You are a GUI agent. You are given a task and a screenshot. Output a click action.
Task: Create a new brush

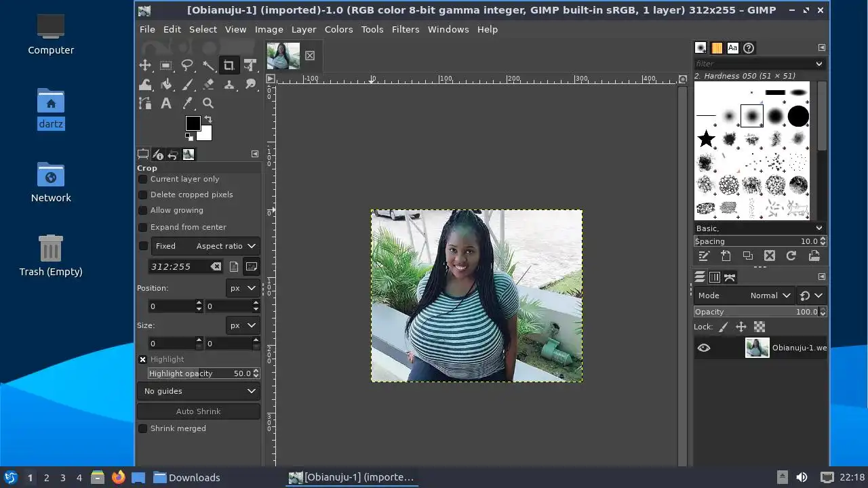pyautogui.click(x=726, y=256)
